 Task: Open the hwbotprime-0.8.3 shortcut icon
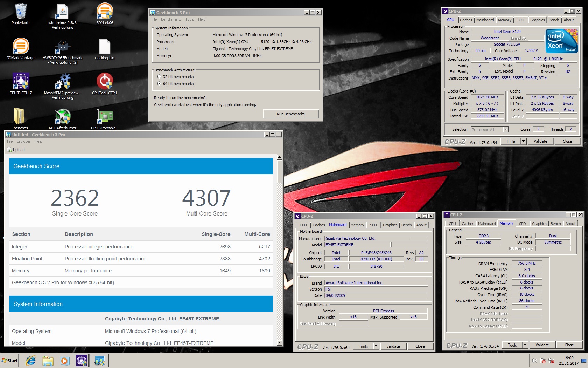pyautogui.click(x=63, y=12)
